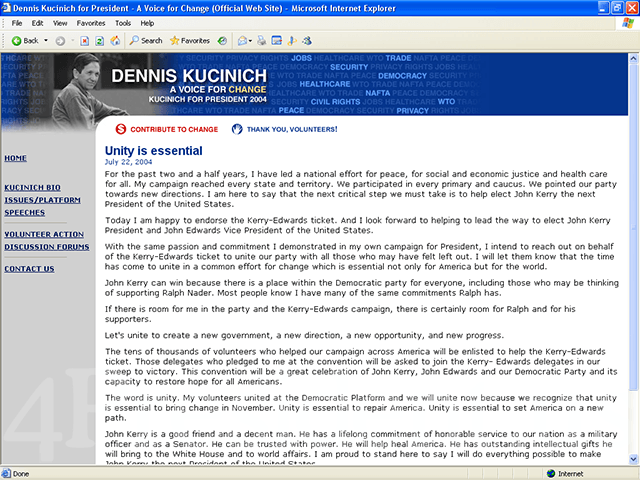The width and height of the screenshot is (640, 480).
Task: Open the Favorites pane button
Action: [x=190, y=41]
